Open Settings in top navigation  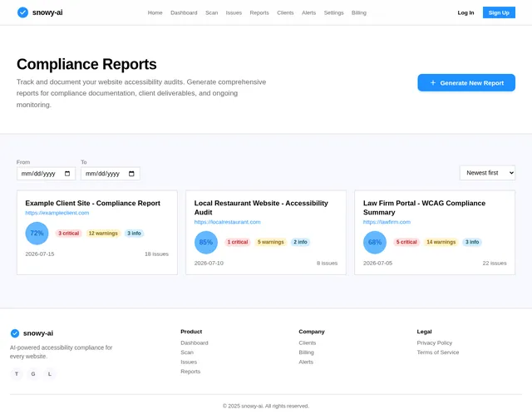(x=334, y=12)
